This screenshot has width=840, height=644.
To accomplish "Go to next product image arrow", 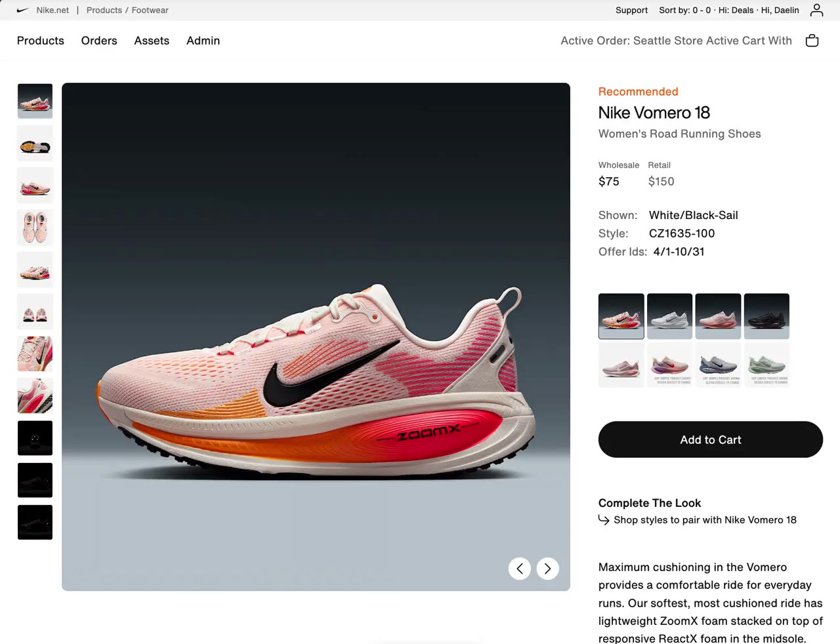I will click(x=548, y=569).
